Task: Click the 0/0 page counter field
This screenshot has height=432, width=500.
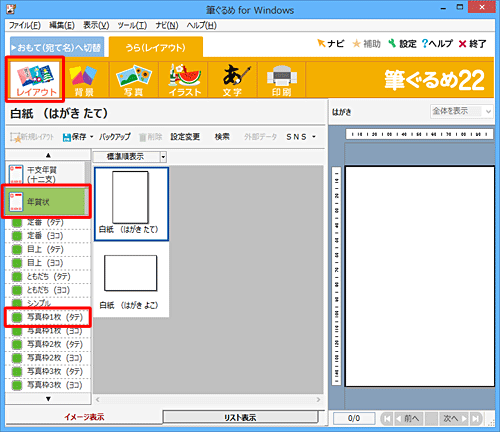Action: tap(354, 418)
